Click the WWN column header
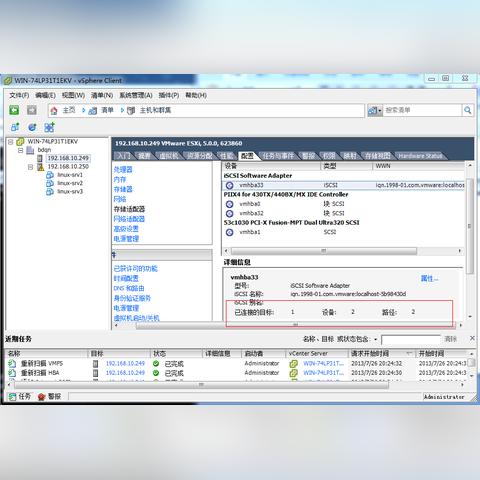The width and height of the screenshot is (480, 480). [x=418, y=166]
